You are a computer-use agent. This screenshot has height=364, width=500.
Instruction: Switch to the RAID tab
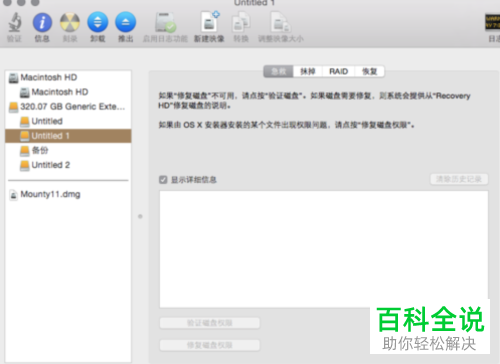(x=338, y=71)
